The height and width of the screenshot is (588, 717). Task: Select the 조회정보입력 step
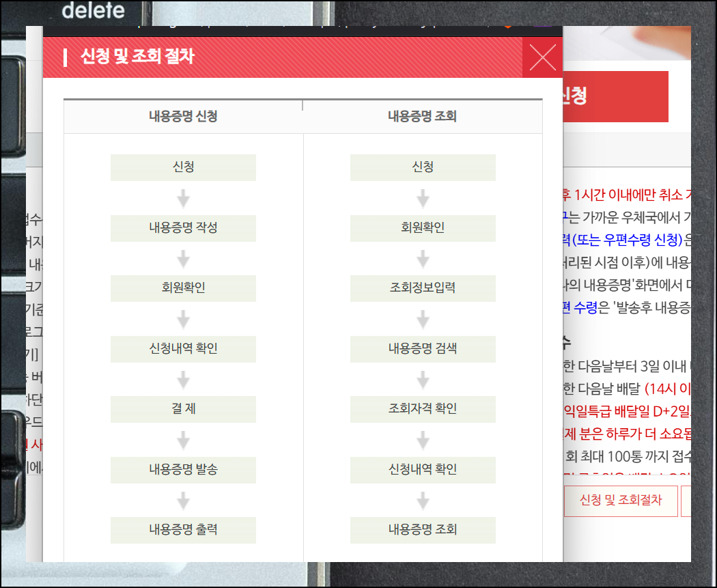point(423,288)
